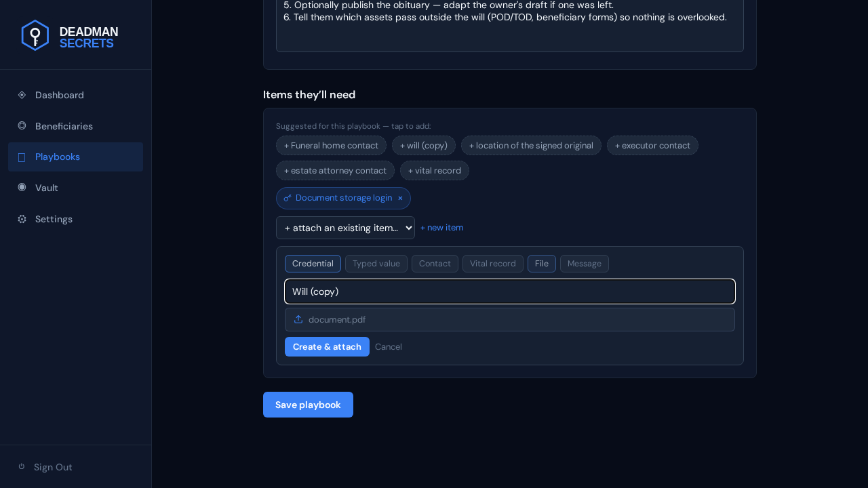Click the Sign Out power icon

(x=22, y=466)
